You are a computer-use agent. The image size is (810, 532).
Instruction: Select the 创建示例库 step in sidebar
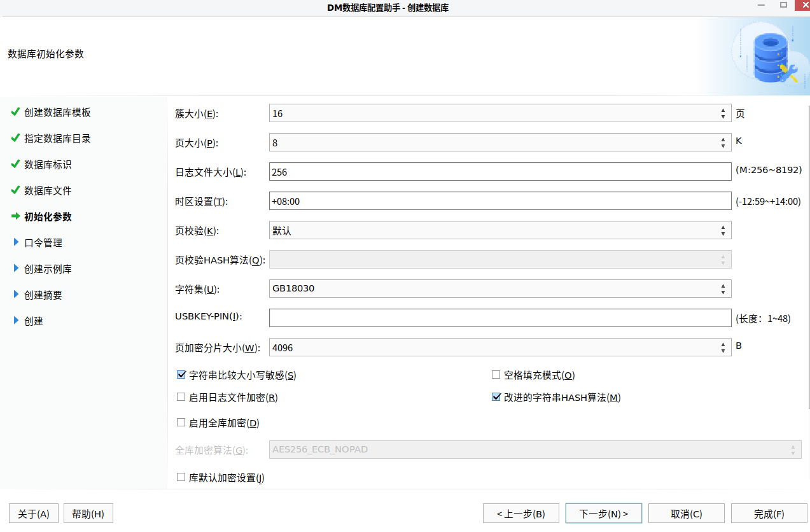(x=48, y=269)
